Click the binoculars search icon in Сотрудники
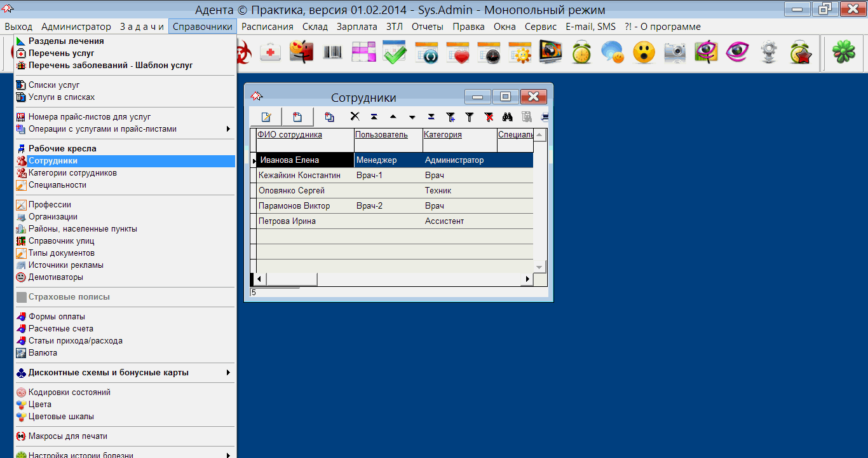Image resolution: width=868 pixels, height=458 pixels. coord(507,117)
